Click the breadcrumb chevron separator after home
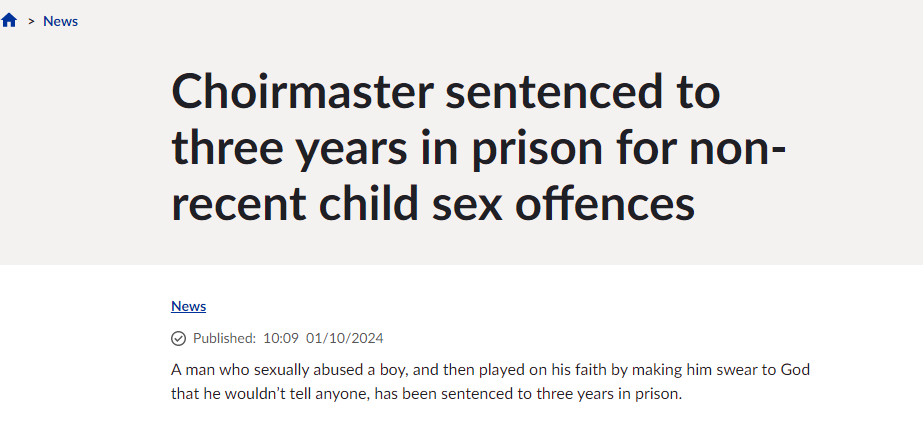The image size is (923, 439). (31, 21)
